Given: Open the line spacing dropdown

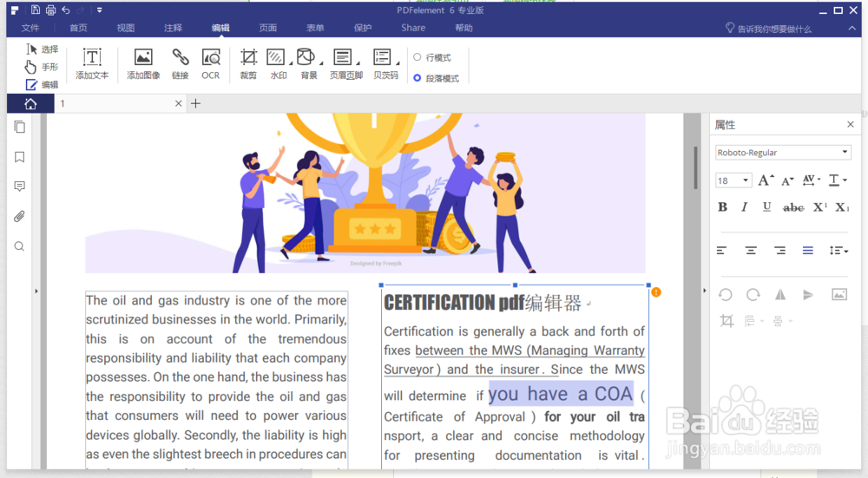Looking at the screenshot, I should [838, 251].
